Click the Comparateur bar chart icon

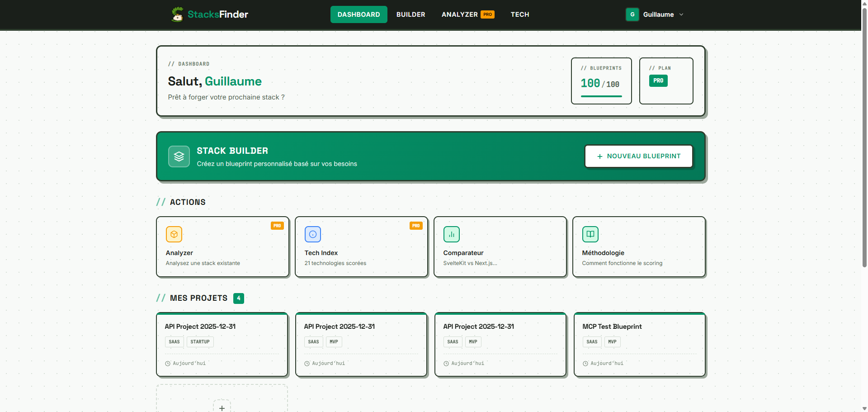tap(452, 234)
